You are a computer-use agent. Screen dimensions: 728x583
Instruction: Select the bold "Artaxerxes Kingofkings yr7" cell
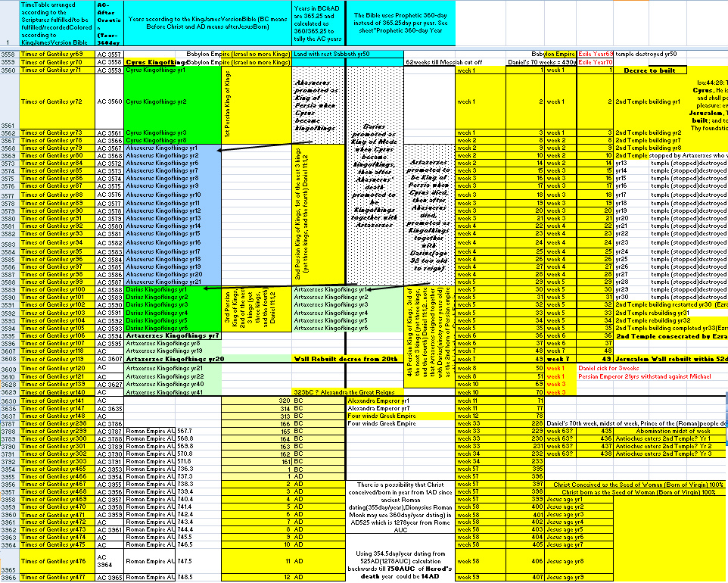click(x=173, y=336)
